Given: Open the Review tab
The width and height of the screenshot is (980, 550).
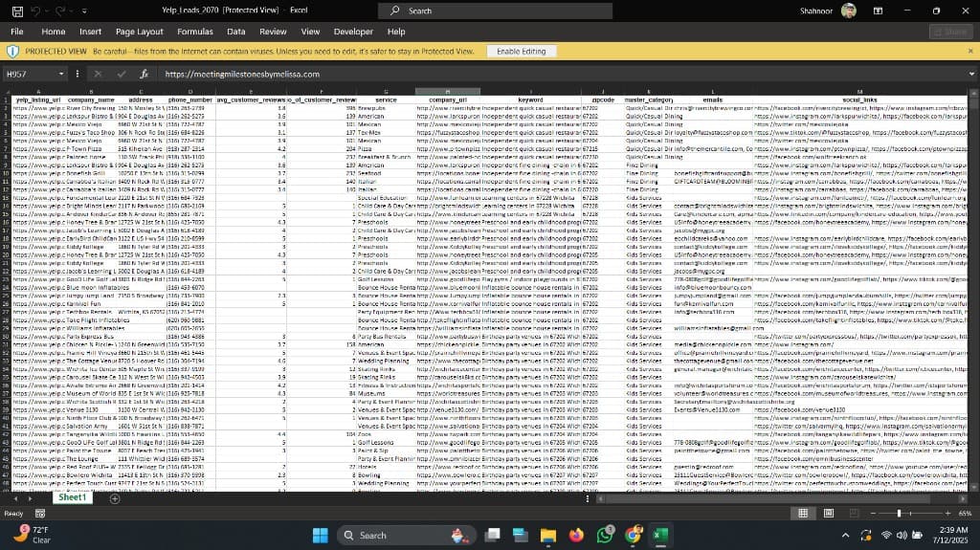Looking at the screenshot, I should click(x=273, y=32).
